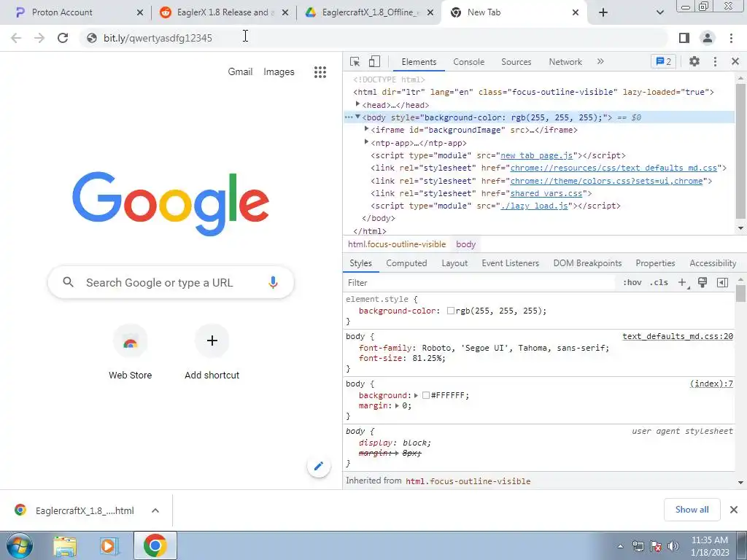Expand the head element node
Viewport: 747px width, 560px height.
357,104
